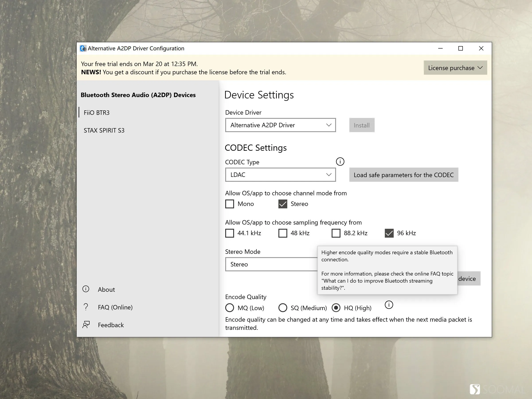Viewport: 532px width, 399px height.
Task: Select MQ (Low) encode quality
Action: pos(230,308)
